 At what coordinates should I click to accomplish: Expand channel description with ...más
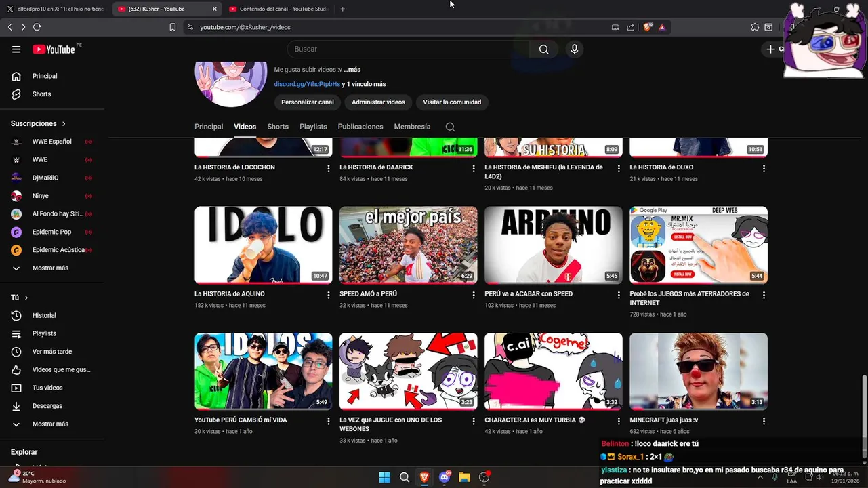click(x=352, y=70)
